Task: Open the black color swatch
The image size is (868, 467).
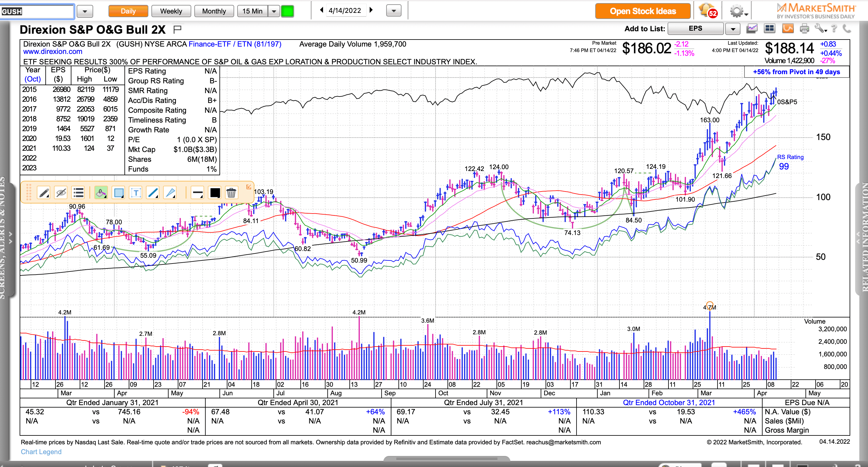Action: (215, 193)
